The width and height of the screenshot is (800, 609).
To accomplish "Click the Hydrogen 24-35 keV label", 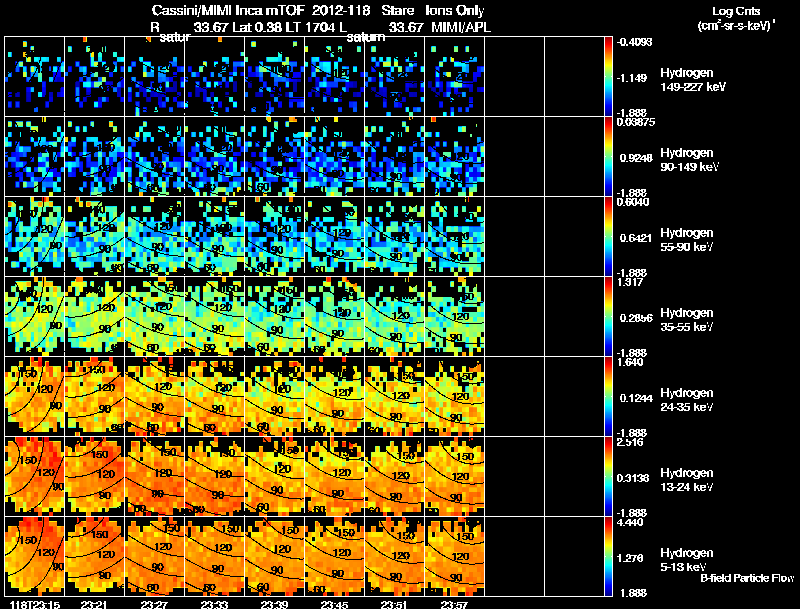I will pyautogui.click(x=687, y=400).
